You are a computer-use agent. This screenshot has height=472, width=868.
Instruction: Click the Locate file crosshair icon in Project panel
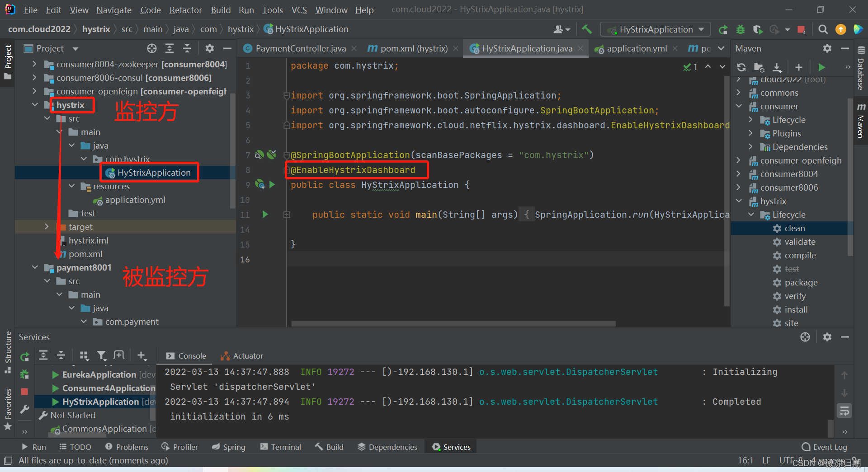point(152,48)
